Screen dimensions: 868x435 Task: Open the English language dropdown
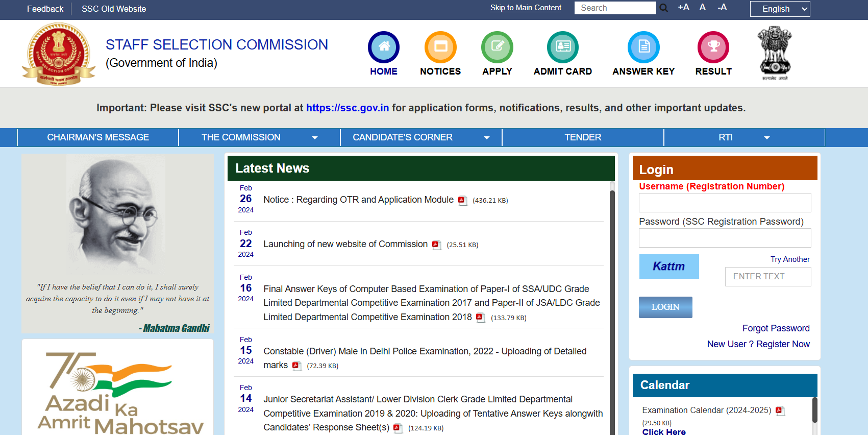coord(780,9)
